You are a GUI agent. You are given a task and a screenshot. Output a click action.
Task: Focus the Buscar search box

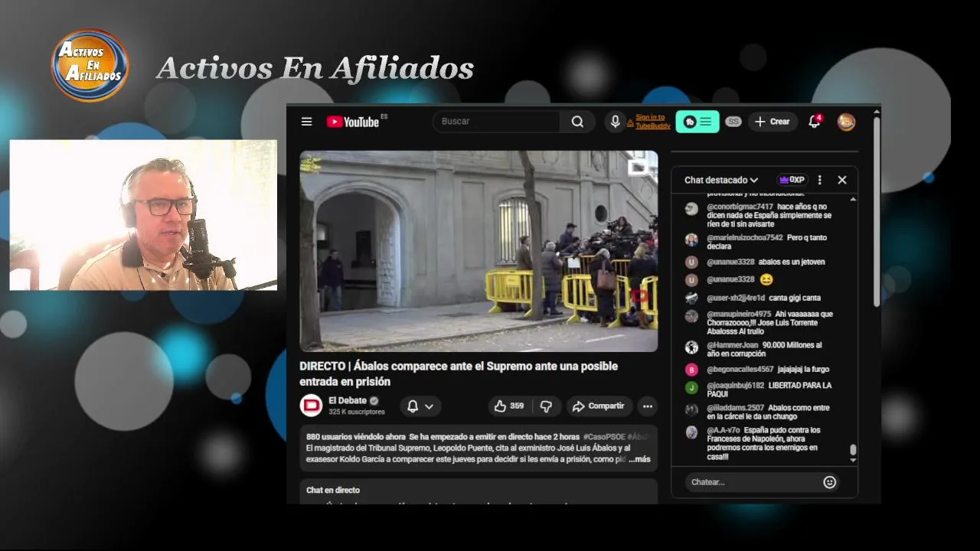click(x=496, y=122)
